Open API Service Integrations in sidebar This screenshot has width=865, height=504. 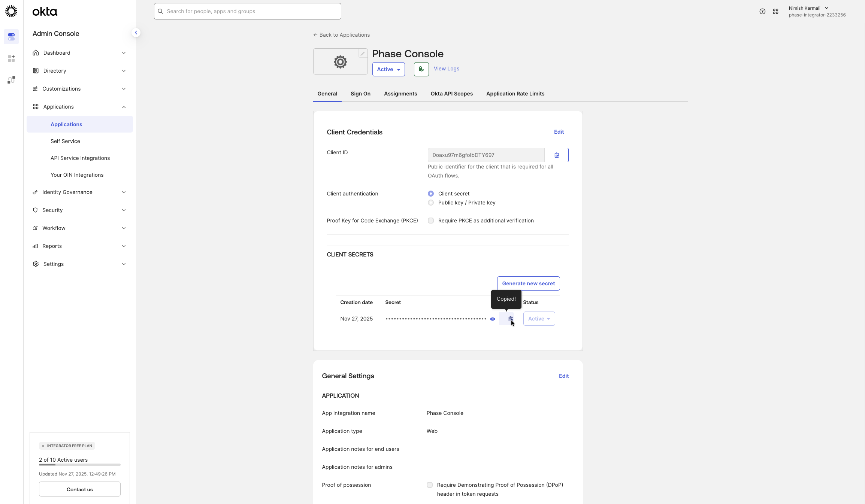[x=80, y=158]
